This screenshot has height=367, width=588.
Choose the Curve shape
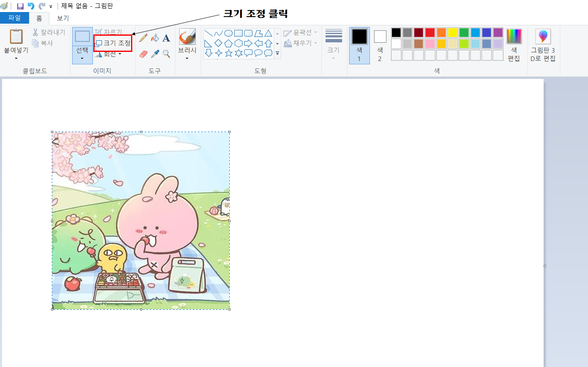click(x=219, y=33)
